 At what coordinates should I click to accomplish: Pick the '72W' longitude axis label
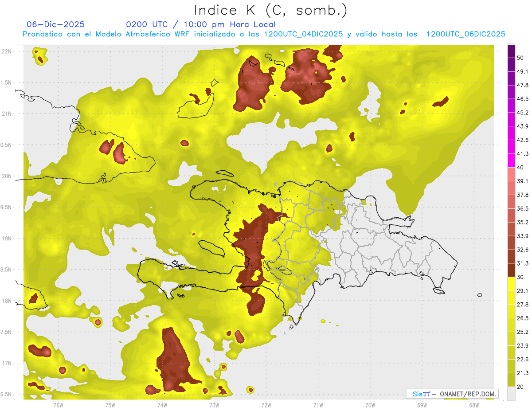click(266, 405)
